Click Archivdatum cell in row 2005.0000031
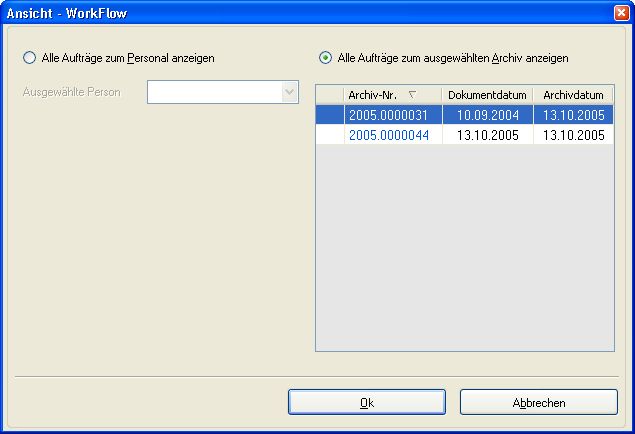The width and height of the screenshot is (635, 434). [x=573, y=115]
